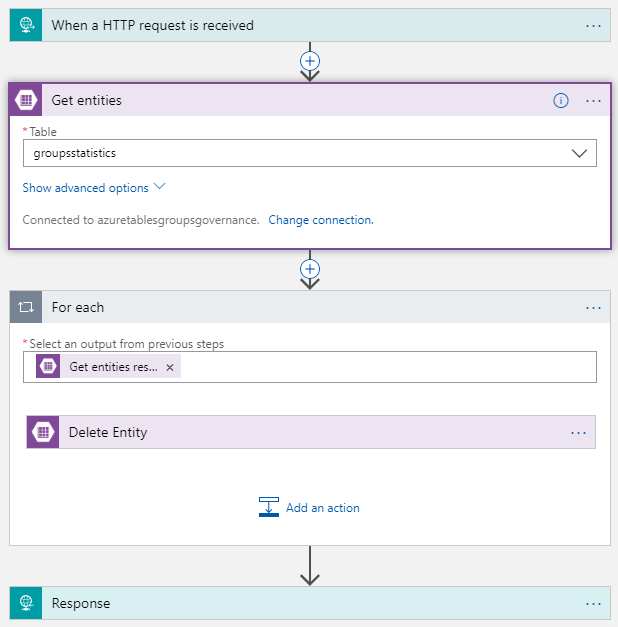
Task: Open the Response ellipsis menu
Action: [593, 603]
